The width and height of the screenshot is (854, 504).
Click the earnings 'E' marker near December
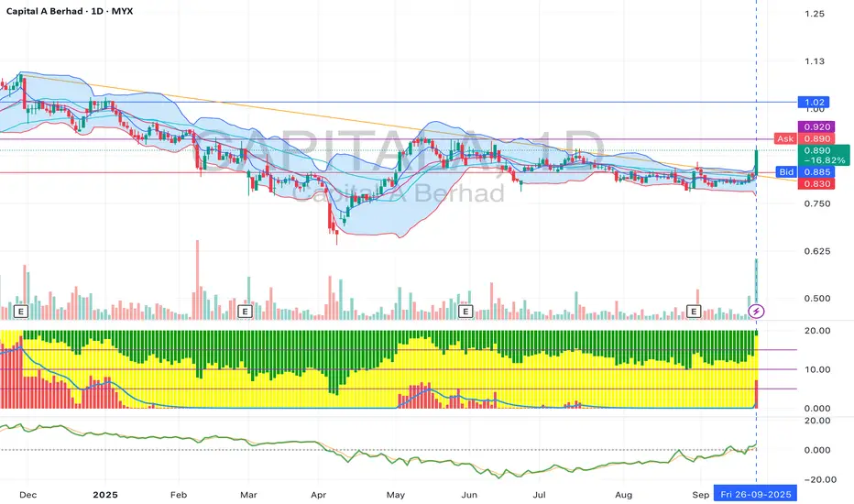[21, 312]
